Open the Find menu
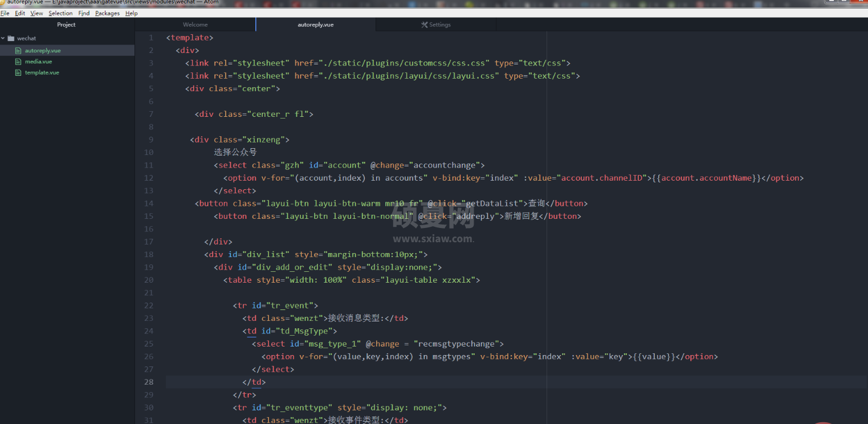This screenshot has height=424, width=868. pyautogui.click(x=84, y=13)
